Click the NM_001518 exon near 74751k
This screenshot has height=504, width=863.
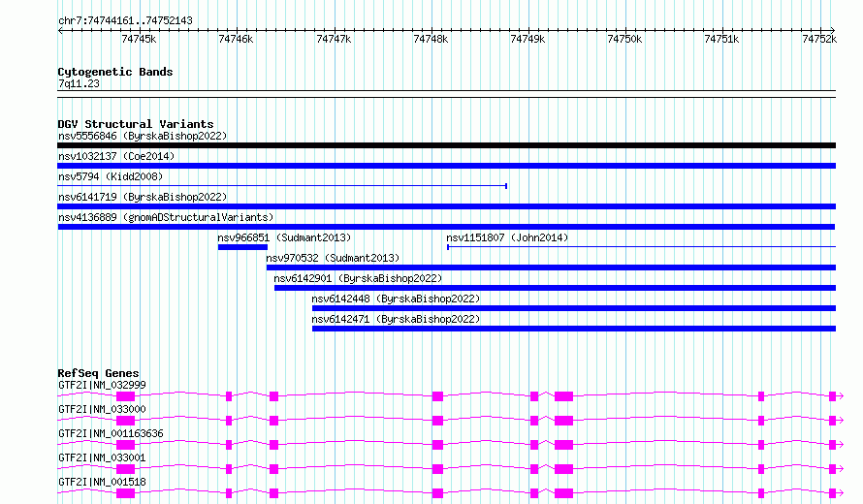pos(761,493)
